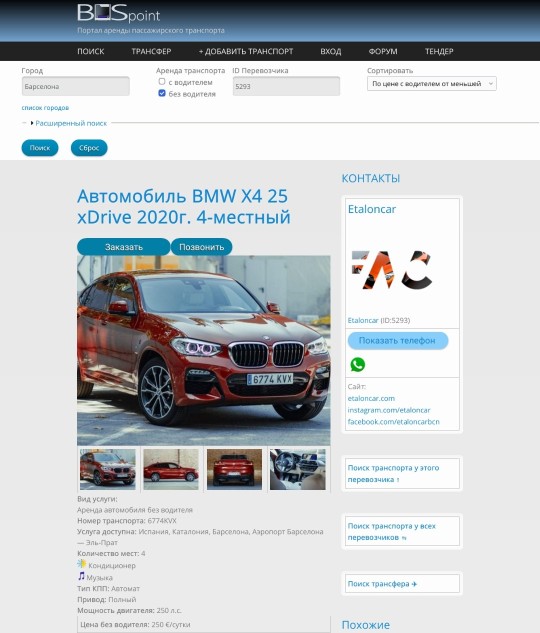Select '+ ДОБАВИТЬ ТРАНСПОРТ' in menu
Screen dimensions: 540x633
pos(246,51)
